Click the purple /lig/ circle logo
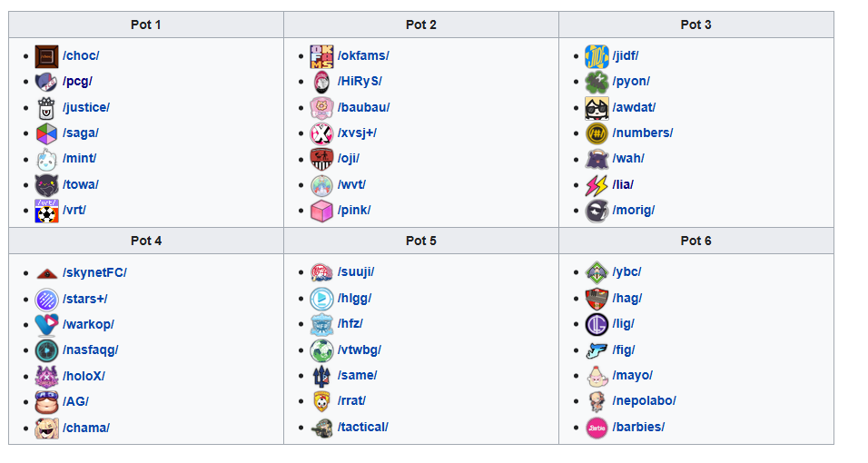This screenshot has width=868, height=463. point(597,324)
